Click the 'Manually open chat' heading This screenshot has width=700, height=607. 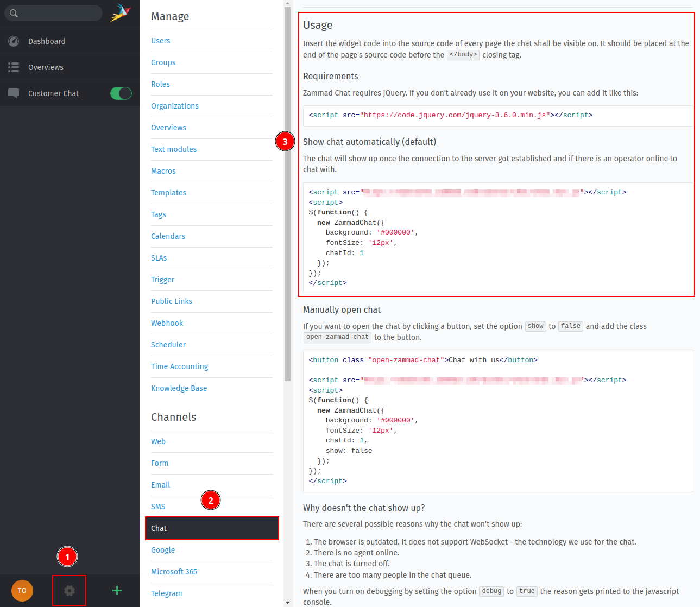click(342, 309)
